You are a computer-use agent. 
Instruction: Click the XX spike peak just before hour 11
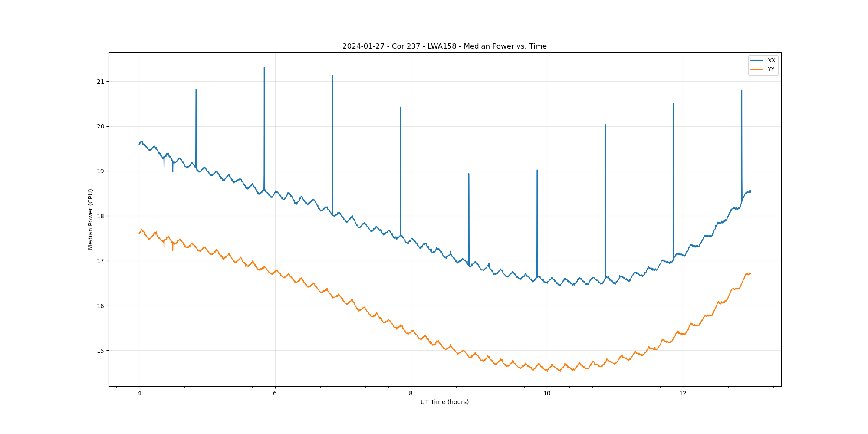605,125
